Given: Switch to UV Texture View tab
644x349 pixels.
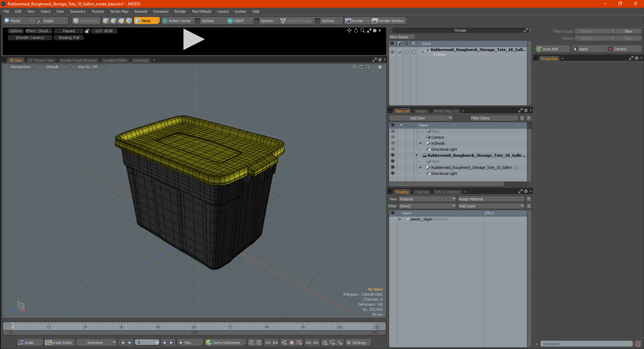Looking at the screenshot, I should coord(41,60).
